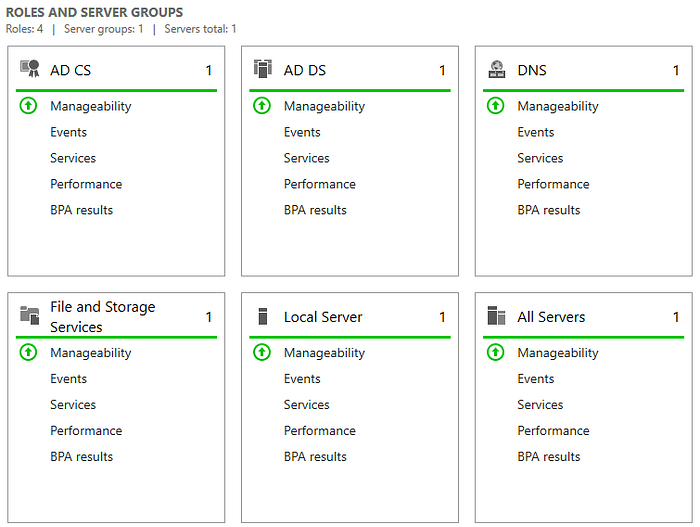View Events for File and Storage Services
The height and width of the screenshot is (527, 700).
tap(68, 379)
